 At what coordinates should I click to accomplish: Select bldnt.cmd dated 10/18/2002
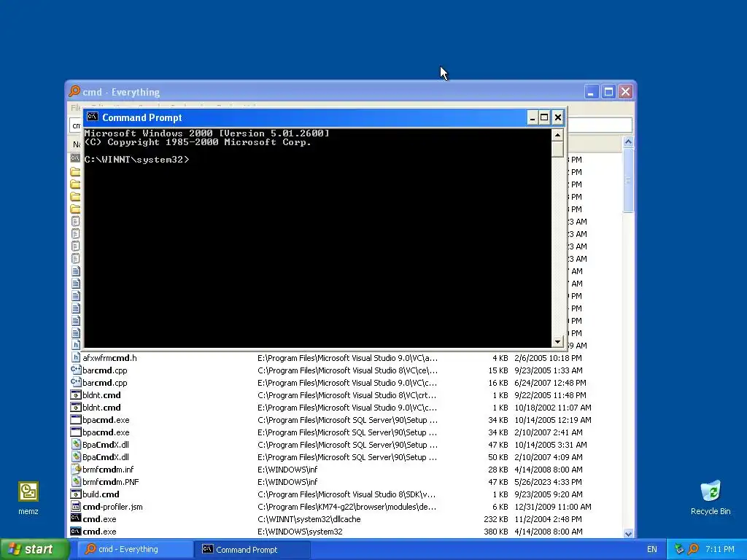click(x=101, y=407)
